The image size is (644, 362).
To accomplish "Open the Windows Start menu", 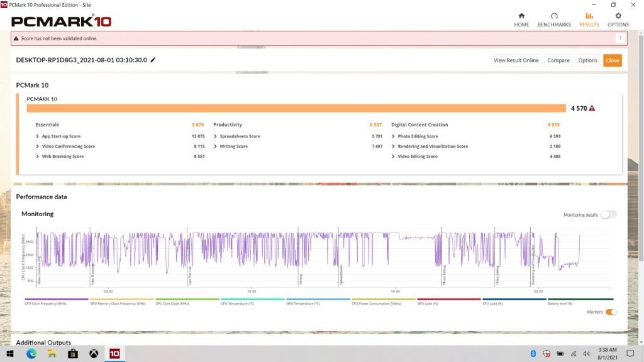I will click(10, 353).
